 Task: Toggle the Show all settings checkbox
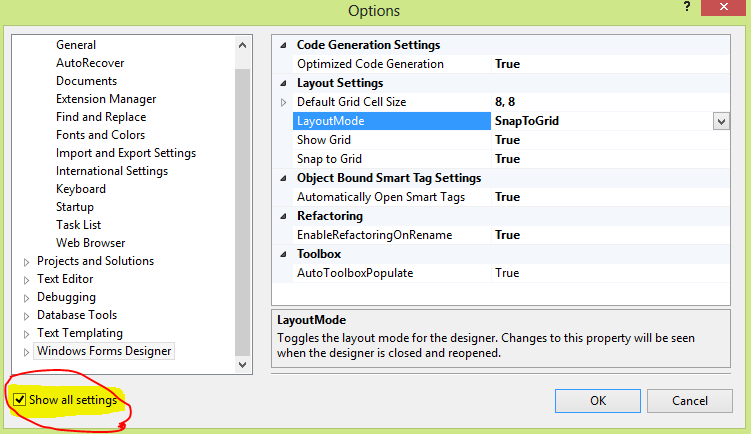[x=19, y=400]
